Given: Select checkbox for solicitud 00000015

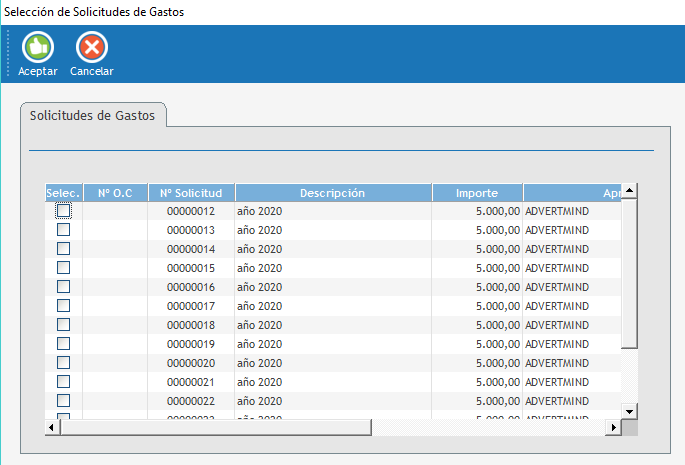Looking at the screenshot, I should pyautogui.click(x=63, y=268).
